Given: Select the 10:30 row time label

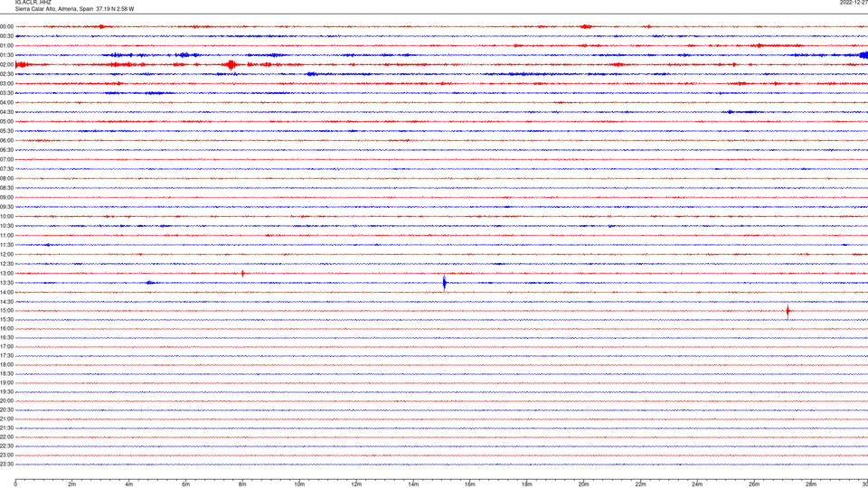Looking at the screenshot, I should pyautogui.click(x=6, y=226).
